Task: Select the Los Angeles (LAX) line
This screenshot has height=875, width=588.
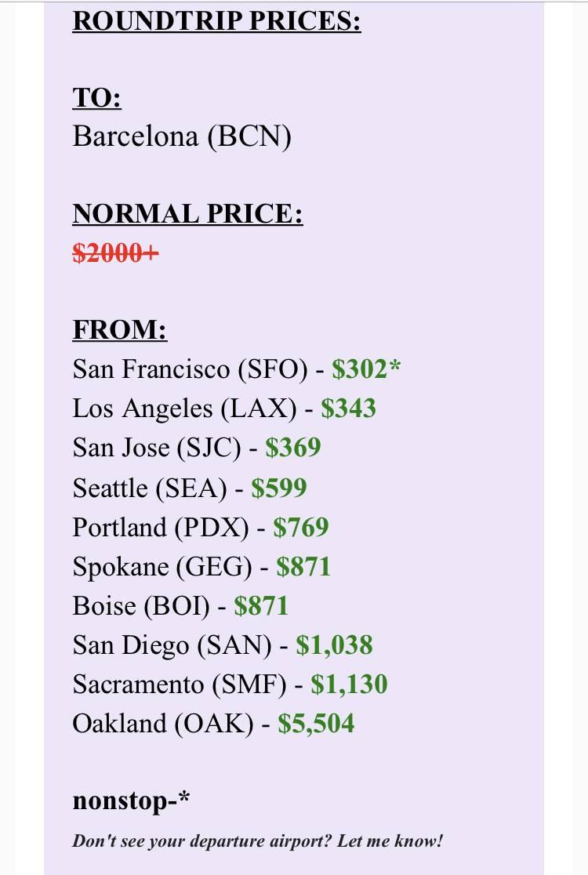Action: (224, 408)
